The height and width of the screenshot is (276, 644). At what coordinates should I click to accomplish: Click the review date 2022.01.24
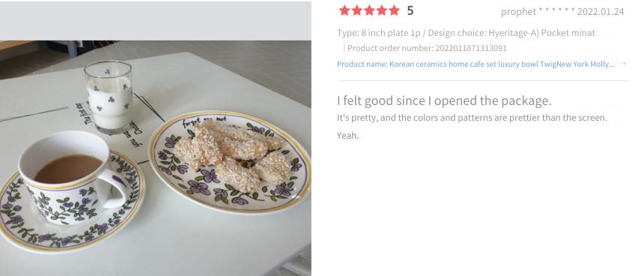click(601, 12)
